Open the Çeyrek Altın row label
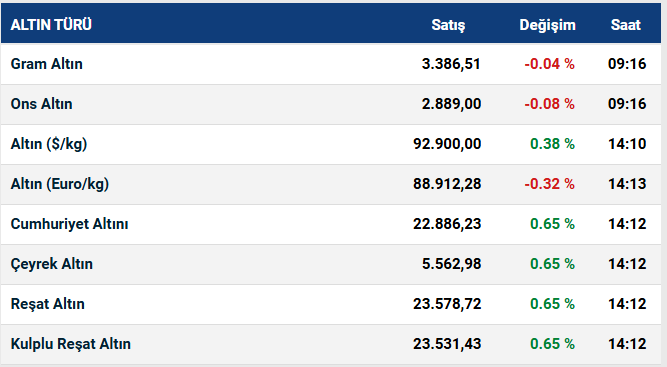Viewport: 667px width, 367px height. point(51,264)
